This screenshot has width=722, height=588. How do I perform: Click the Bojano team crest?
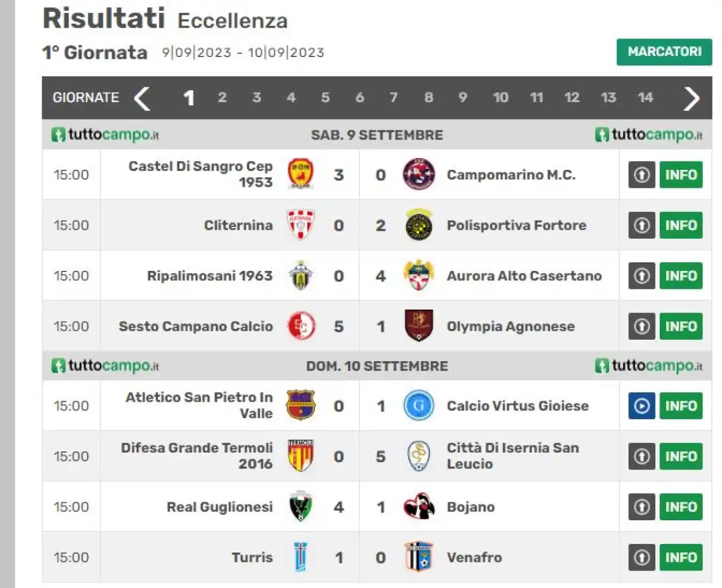pos(419,507)
